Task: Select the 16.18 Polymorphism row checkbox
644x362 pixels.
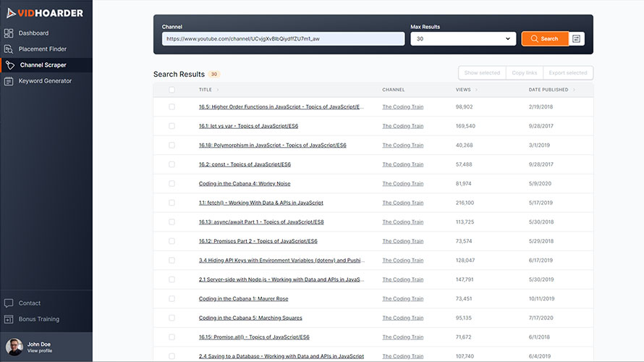Action: coord(171,146)
